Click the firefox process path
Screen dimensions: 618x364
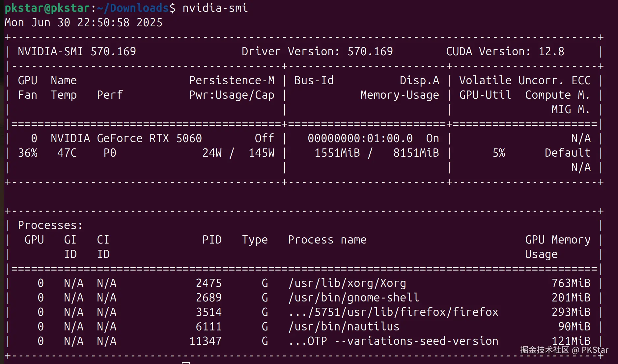[393, 312]
